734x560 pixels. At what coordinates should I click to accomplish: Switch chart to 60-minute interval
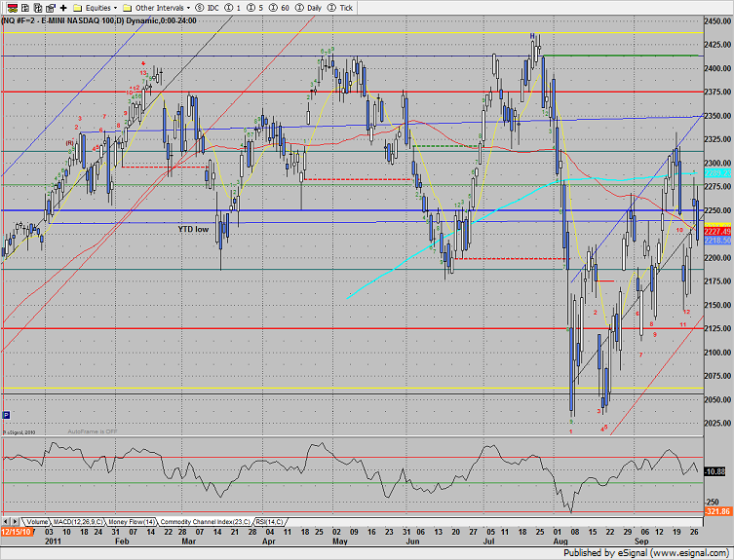(x=279, y=8)
